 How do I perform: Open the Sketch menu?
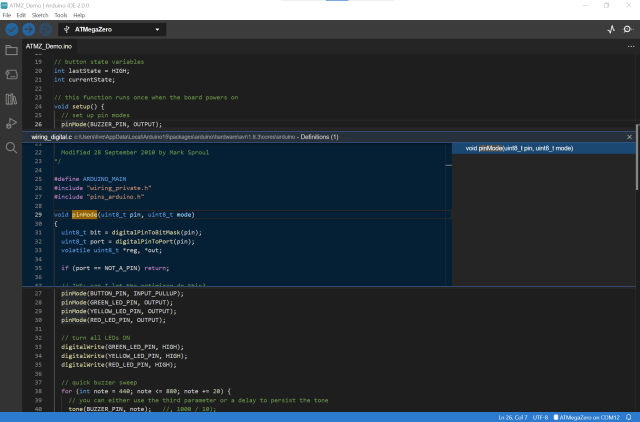point(39,16)
